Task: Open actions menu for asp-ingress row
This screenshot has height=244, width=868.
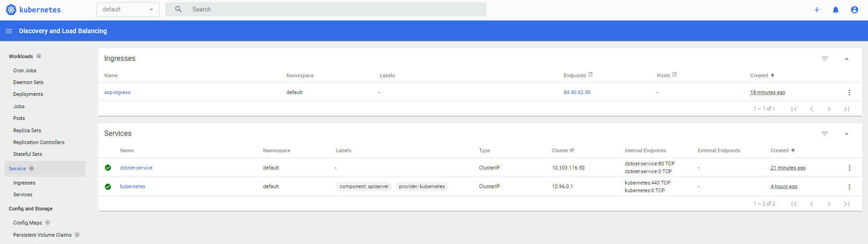Action: point(849,92)
